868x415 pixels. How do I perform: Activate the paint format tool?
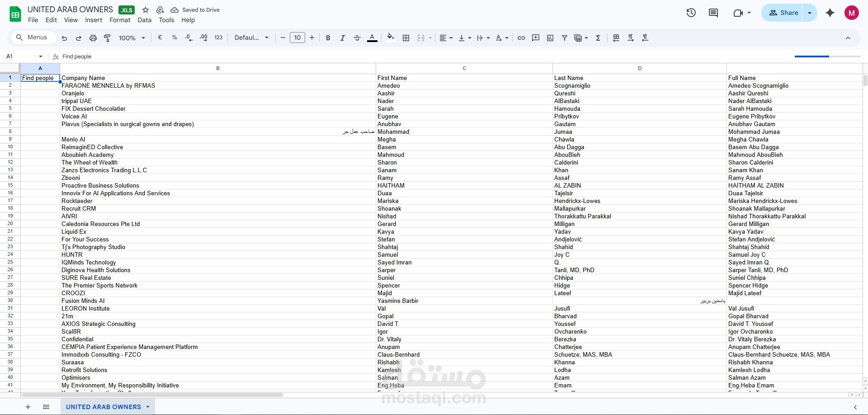[108, 38]
